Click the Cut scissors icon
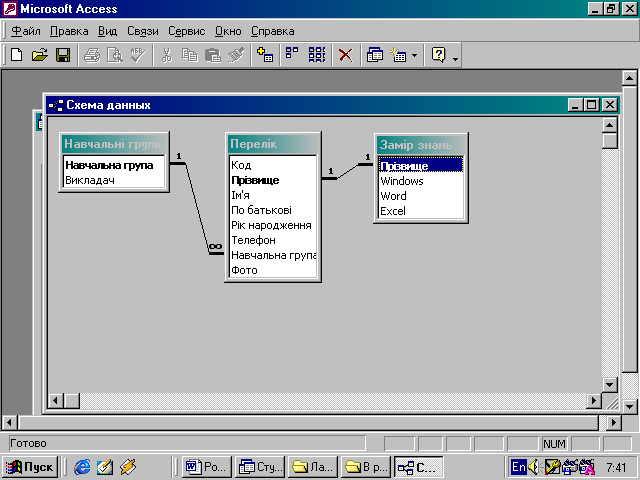The height and width of the screenshot is (480, 640). click(167, 55)
